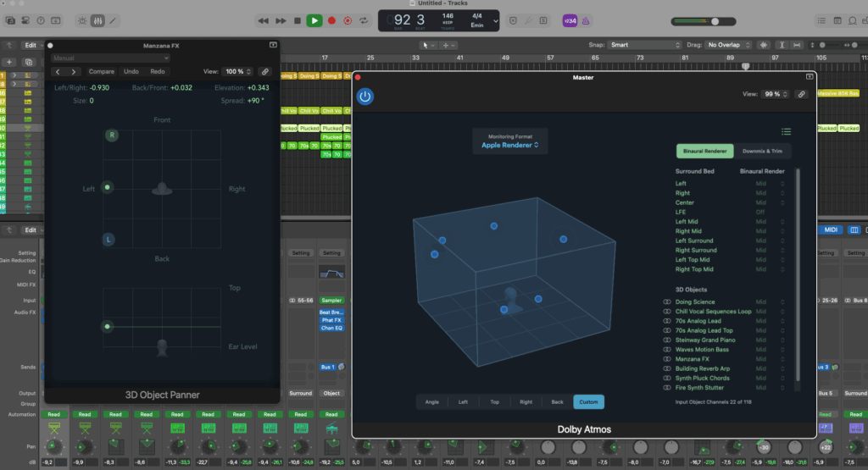Click Undo in the Manzana FX window
The image size is (868, 470).
(x=131, y=72)
